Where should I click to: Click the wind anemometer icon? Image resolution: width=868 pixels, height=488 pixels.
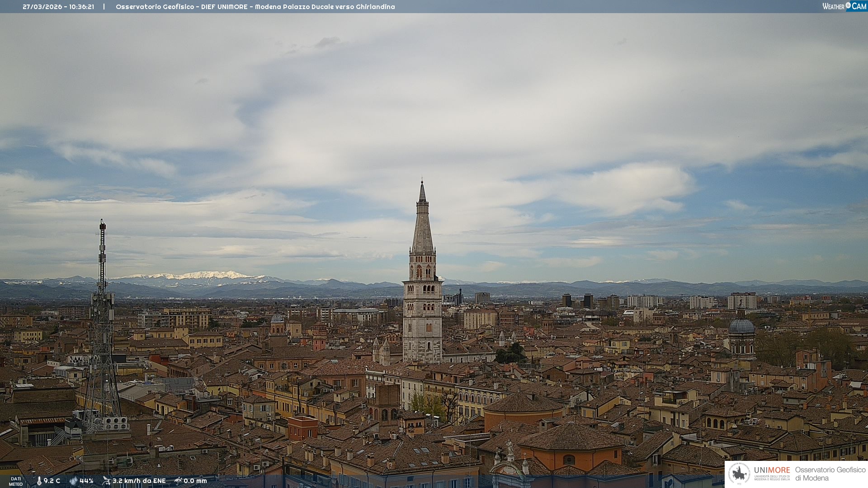(106, 481)
